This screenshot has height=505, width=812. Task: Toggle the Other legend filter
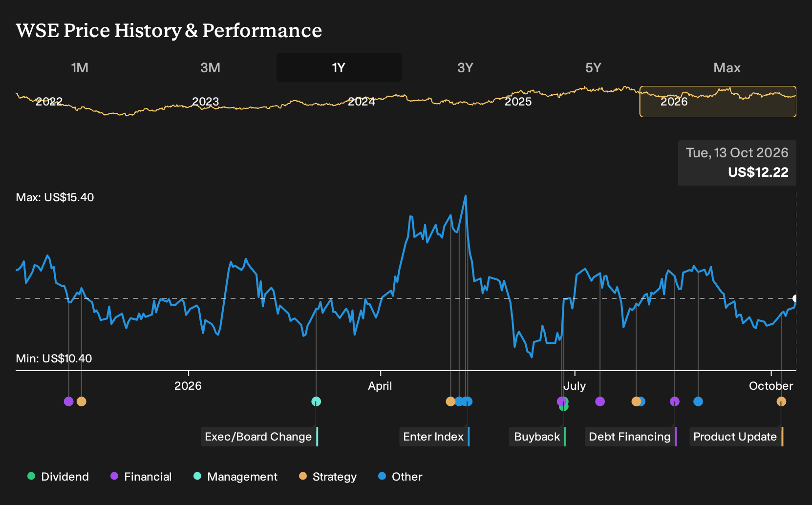tap(400, 477)
